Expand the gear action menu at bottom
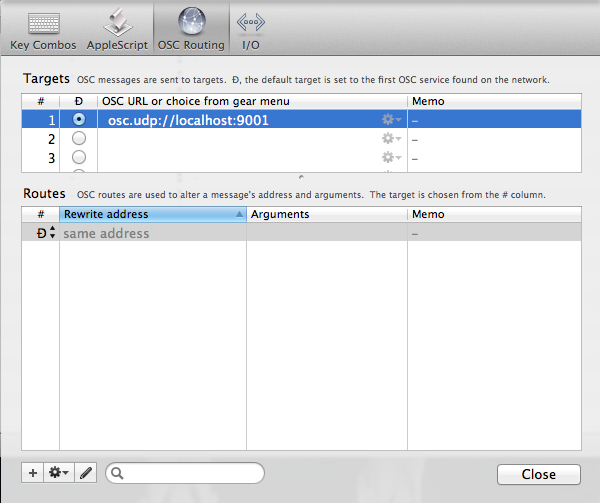The width and height of the screenshot is (600, 503). [x=59, y=473]
